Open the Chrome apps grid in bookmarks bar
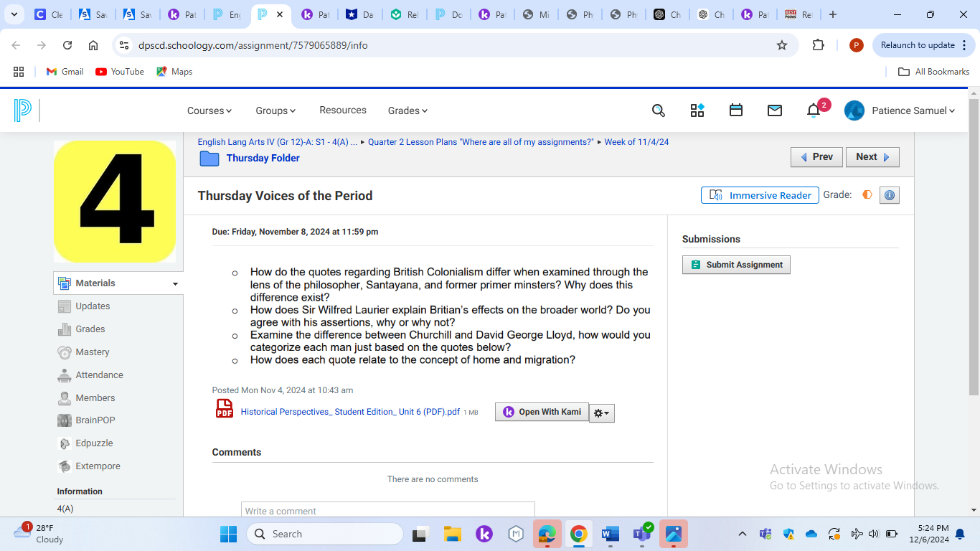980x551 pixels. tap(19, 72)
